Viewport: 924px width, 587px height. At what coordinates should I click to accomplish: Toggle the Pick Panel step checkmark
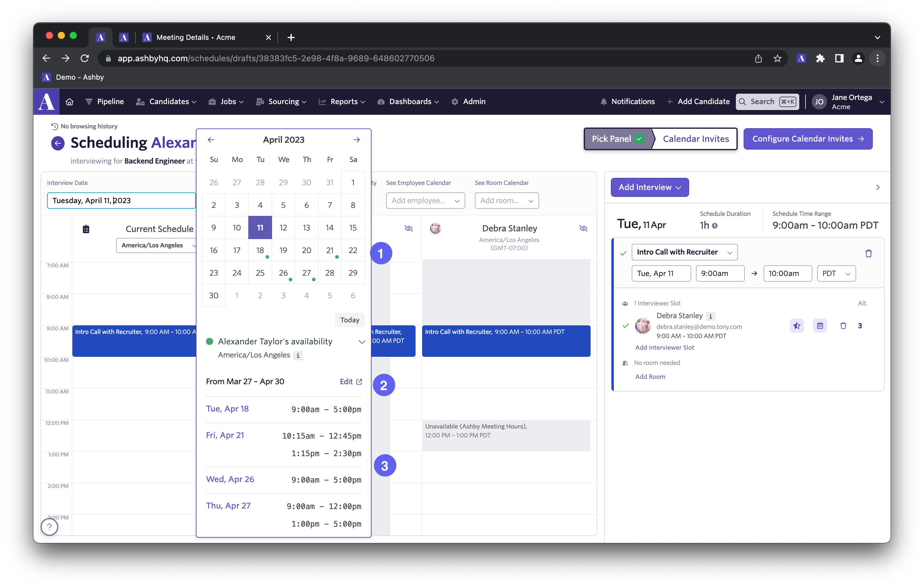(x=639, y=139)
